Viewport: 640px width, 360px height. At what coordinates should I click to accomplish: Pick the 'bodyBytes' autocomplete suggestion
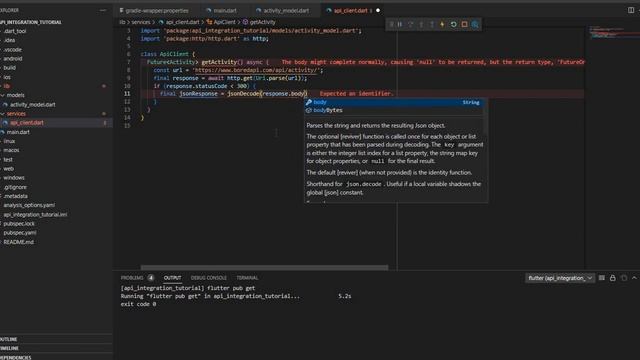click(394, 110)
